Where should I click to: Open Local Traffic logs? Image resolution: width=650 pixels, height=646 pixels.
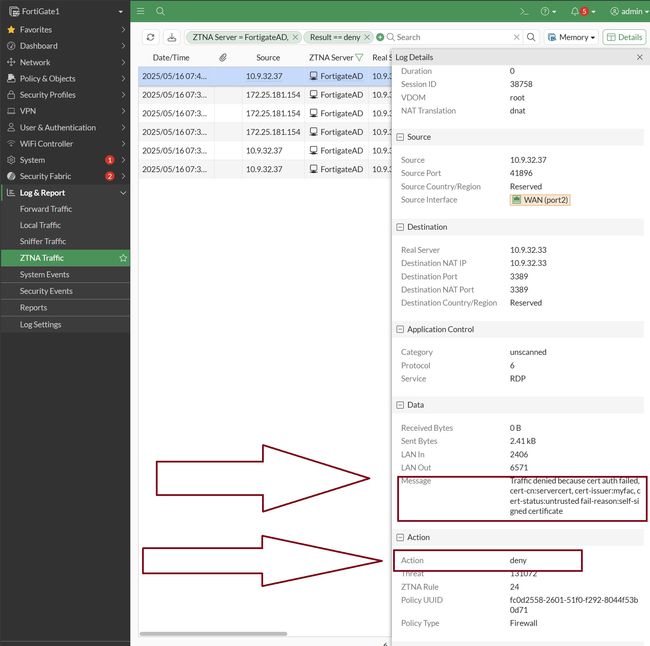click(40, 225)
